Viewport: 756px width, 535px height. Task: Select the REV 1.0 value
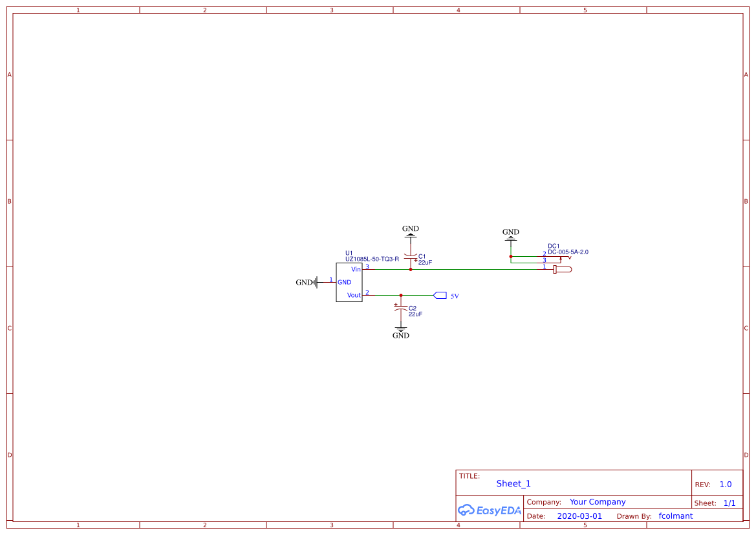coord(726,485)
